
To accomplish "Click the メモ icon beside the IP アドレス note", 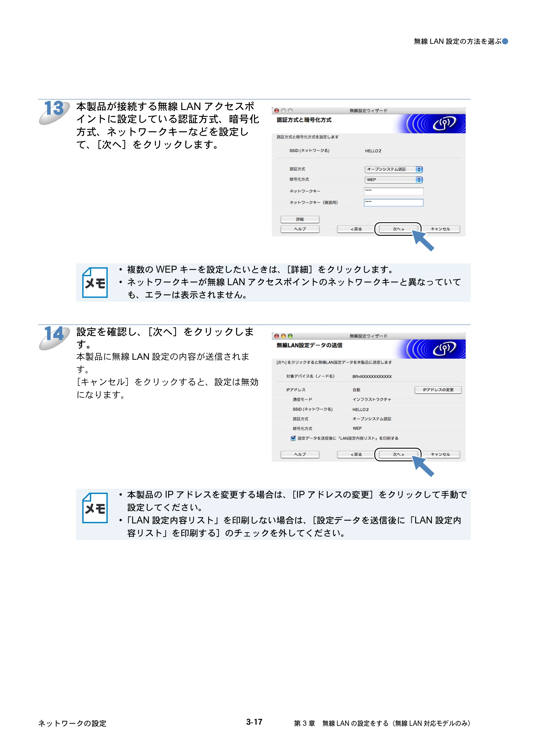I will pyautogui.click(x=95, y=508).
